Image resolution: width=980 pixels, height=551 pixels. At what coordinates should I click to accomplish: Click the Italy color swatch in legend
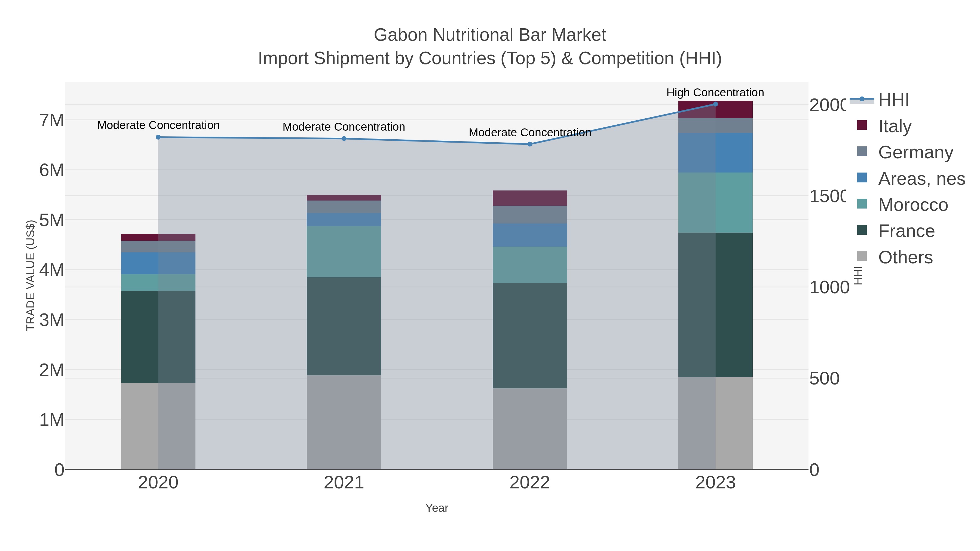[862, 125]
